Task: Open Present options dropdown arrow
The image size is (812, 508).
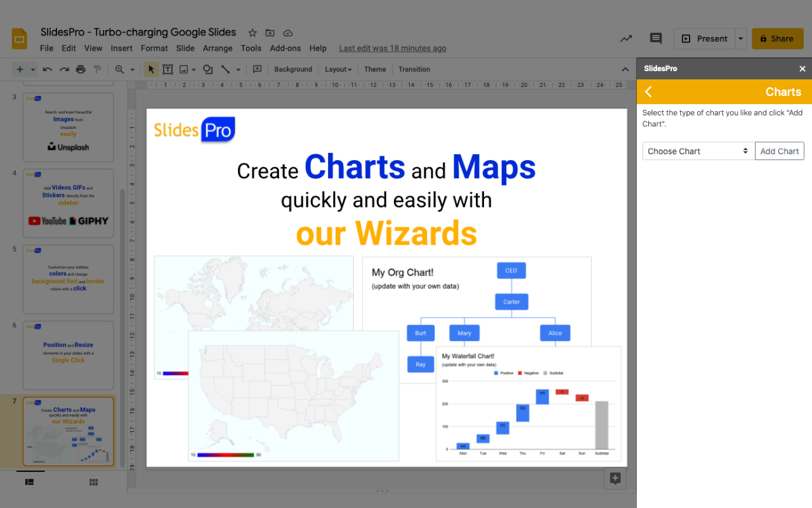Action: coord(740,39)
